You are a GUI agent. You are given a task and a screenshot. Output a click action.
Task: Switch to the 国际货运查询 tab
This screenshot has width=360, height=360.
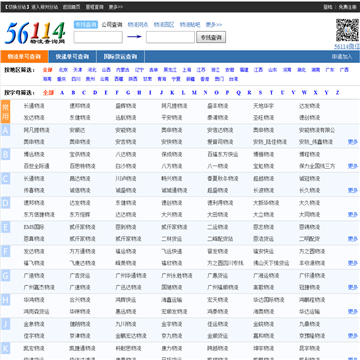point(120,57)
